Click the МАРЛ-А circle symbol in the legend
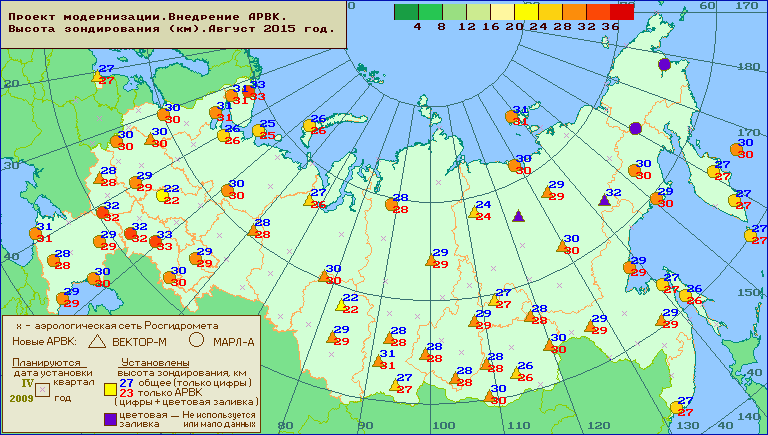 pyautogui.click(x=196, y=339)
